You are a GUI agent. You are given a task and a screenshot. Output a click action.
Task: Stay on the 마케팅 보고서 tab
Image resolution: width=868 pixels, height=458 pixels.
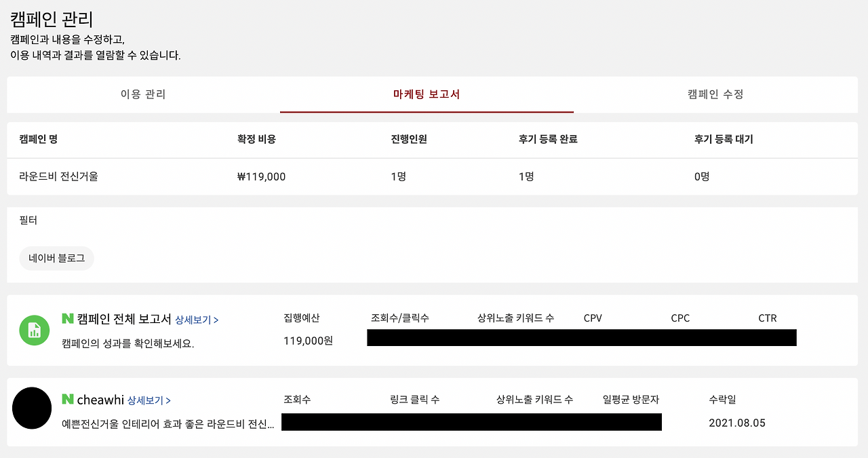pos(427,95)
